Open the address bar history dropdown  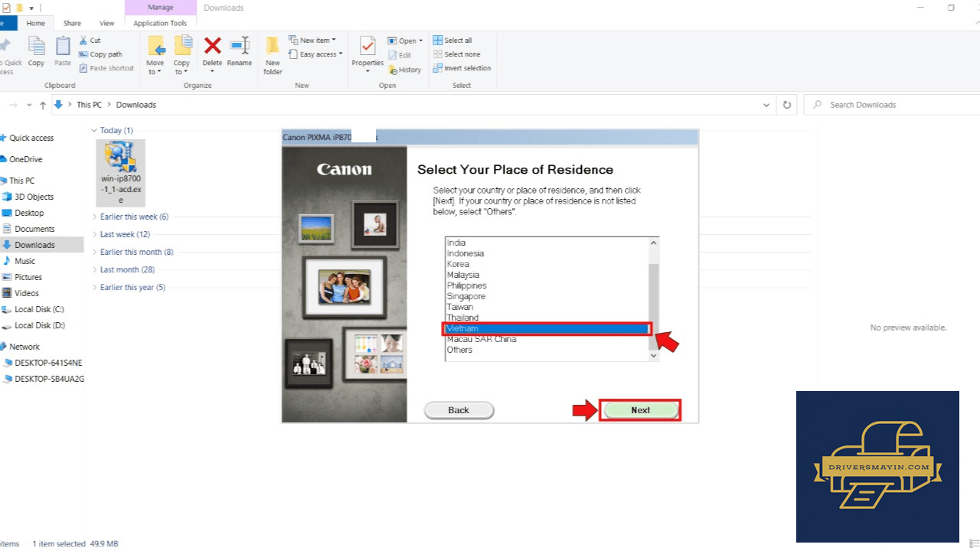coord(766,105)
